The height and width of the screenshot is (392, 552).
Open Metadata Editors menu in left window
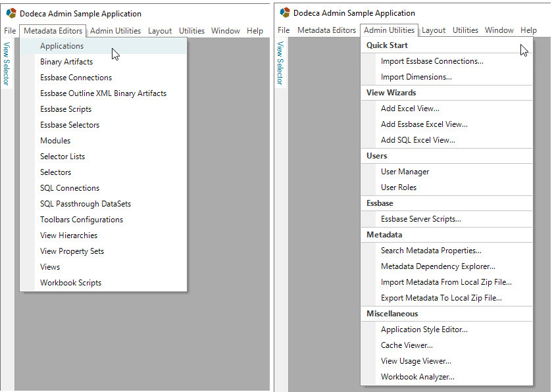53,31
